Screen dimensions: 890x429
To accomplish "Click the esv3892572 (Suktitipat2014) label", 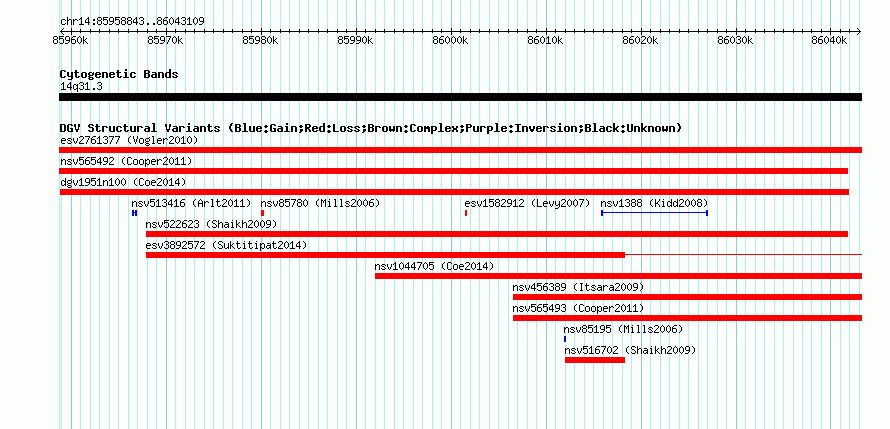I will pos(226,245).
